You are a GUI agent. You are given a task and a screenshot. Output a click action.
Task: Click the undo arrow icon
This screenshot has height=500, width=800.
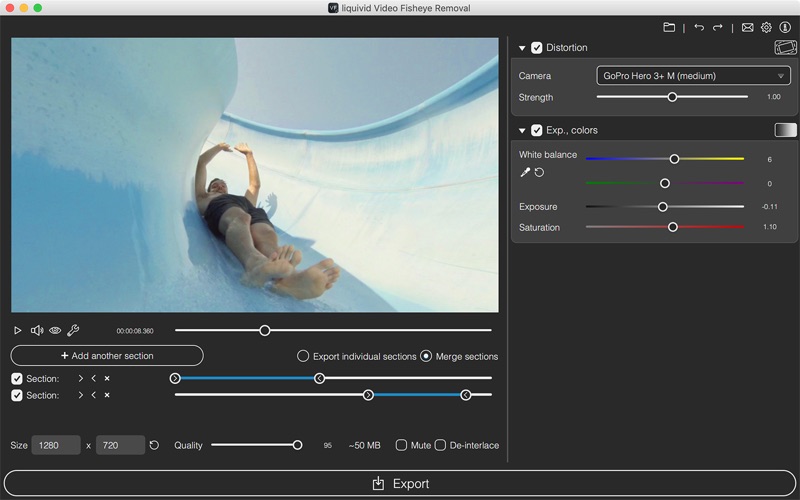pyautogui.click(x=699, y=28)
